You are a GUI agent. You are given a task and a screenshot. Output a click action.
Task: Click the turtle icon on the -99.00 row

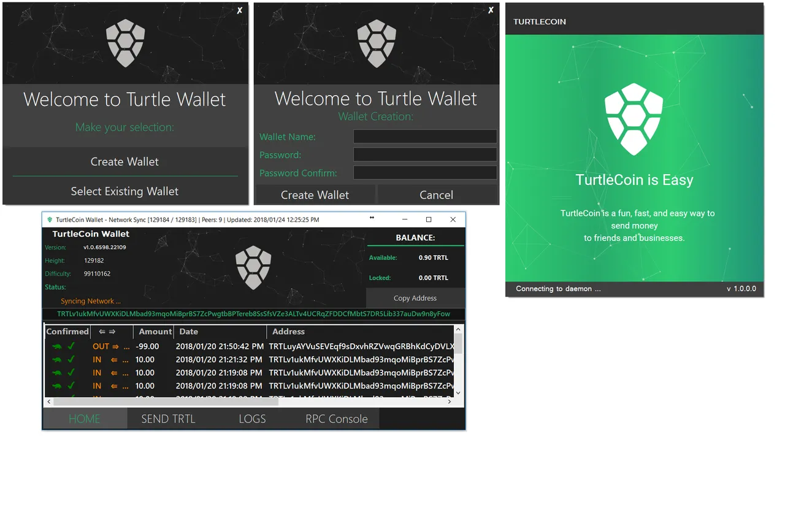57,346
